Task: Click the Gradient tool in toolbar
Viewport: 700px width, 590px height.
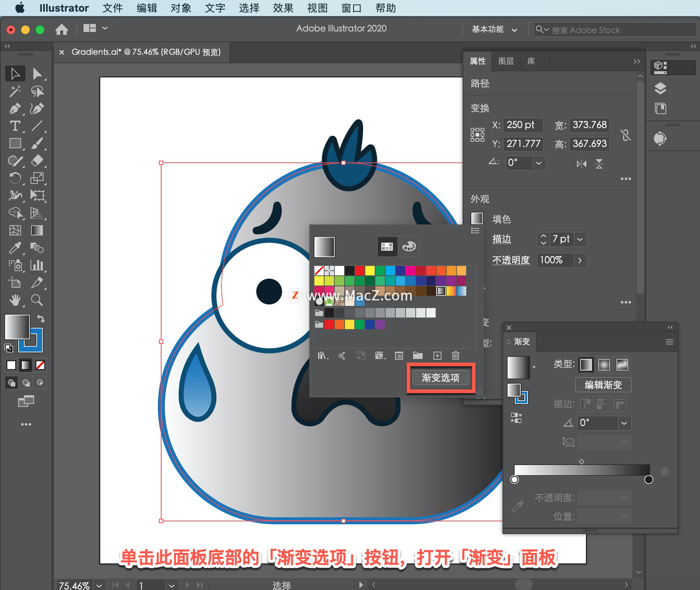Action: click(x=37, y=231)
